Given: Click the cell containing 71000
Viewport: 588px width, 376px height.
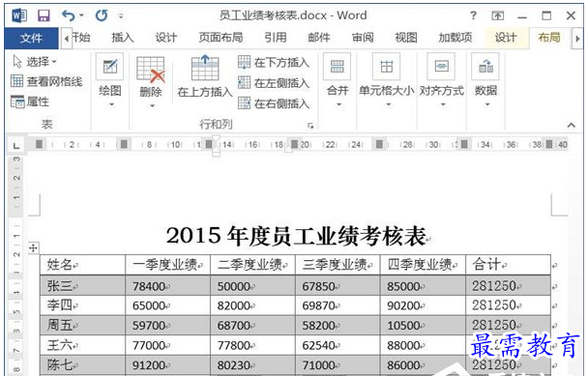Looking at the screenshot, I should [x=338, y=364].
